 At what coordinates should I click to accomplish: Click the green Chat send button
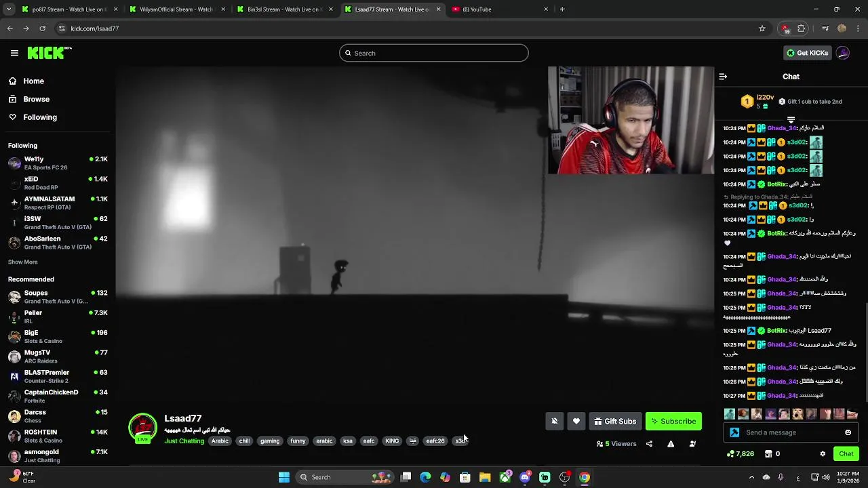tap(846, 454)
